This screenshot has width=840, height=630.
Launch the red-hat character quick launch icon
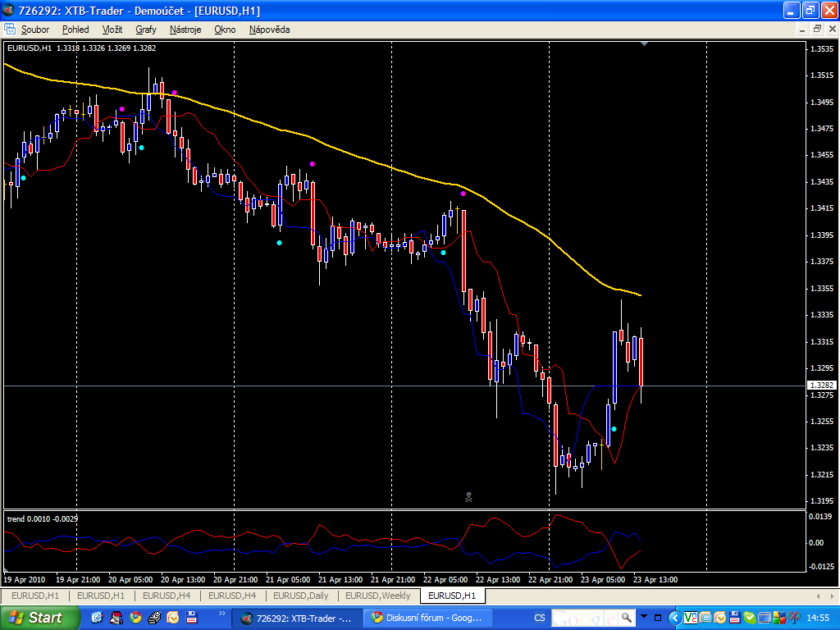[x=116, y=618]
